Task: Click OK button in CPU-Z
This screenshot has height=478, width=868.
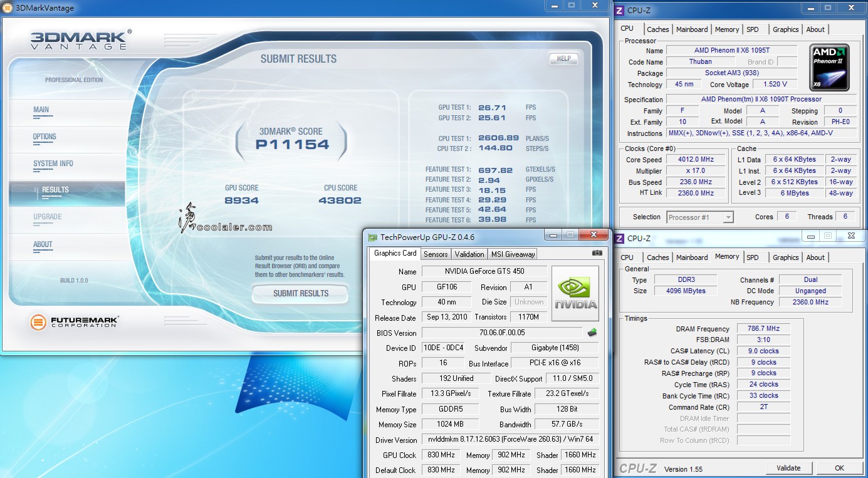Action: click(839, 468)
